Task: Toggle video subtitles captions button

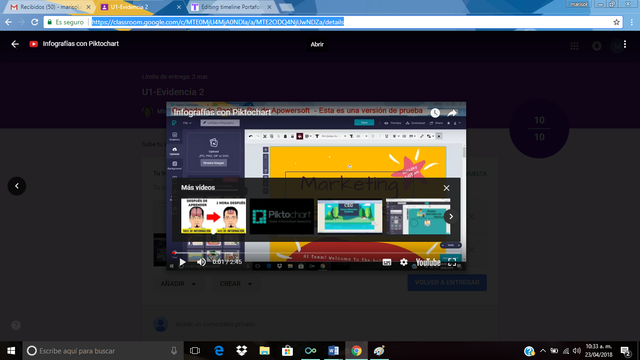Action: (x=387, y=262)
